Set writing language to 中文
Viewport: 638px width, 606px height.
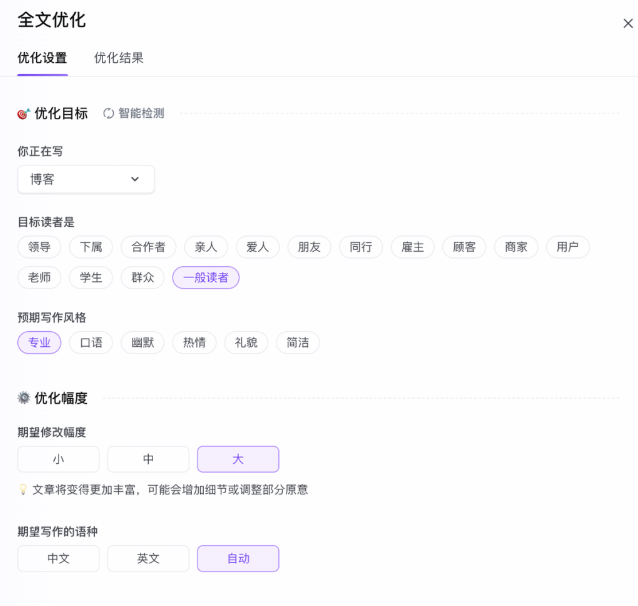coord(58,558)
